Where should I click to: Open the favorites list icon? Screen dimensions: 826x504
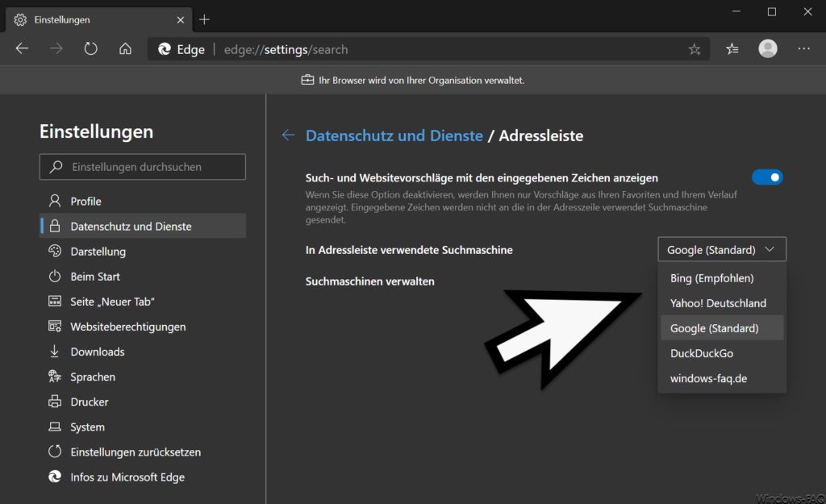(x=732, y=49)
